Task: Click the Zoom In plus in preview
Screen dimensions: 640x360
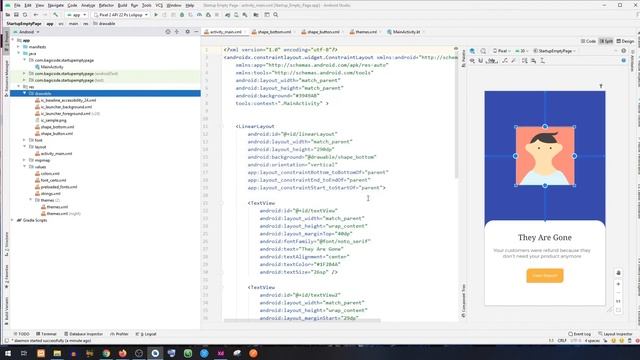Action: [x=618, y=284]
